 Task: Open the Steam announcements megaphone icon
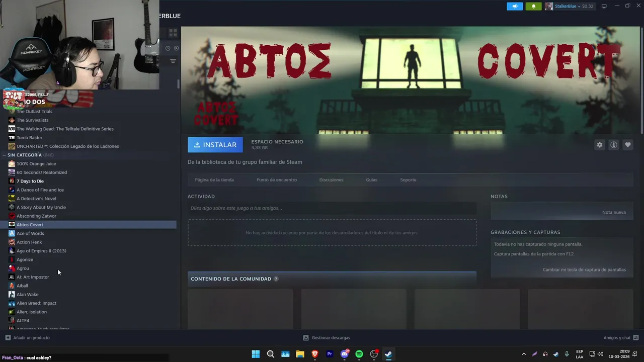coord(515,7)
